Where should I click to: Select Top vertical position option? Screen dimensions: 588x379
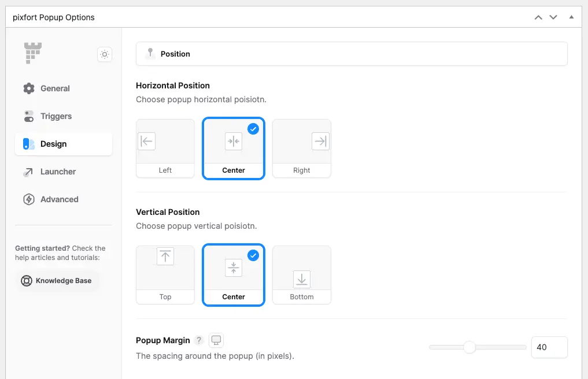[x=165, y=275]
